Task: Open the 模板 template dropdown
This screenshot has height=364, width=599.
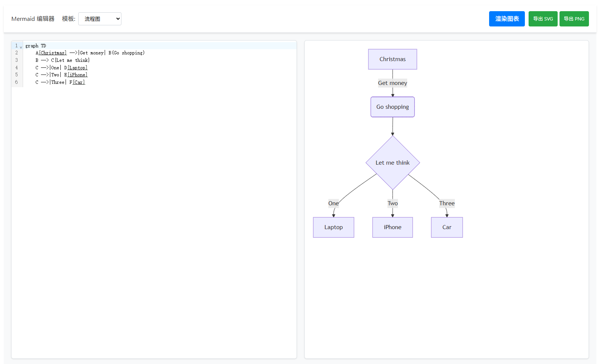Action: (x=99, y=19)
